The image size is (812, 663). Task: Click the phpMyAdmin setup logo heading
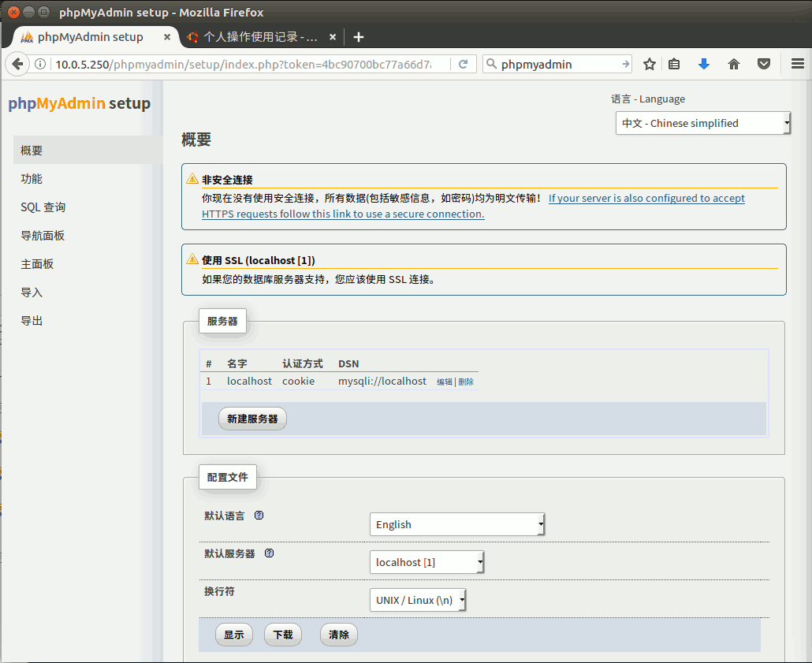[x=80, y=103]
